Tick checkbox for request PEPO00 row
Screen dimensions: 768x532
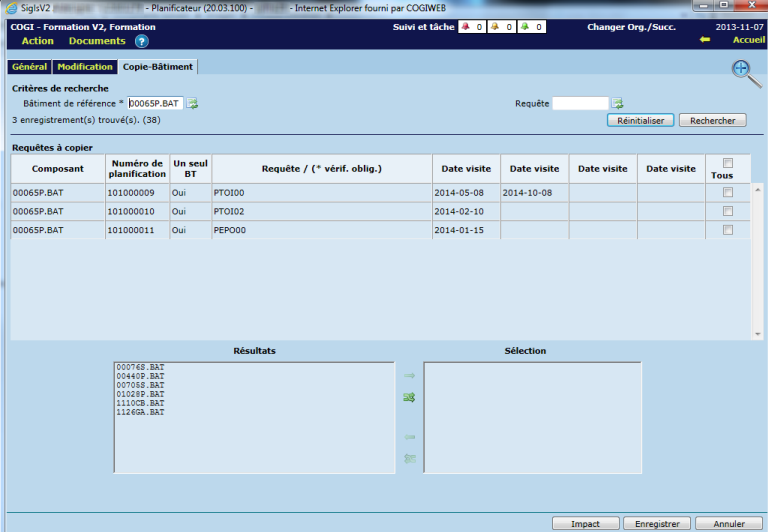pos(727,230)
